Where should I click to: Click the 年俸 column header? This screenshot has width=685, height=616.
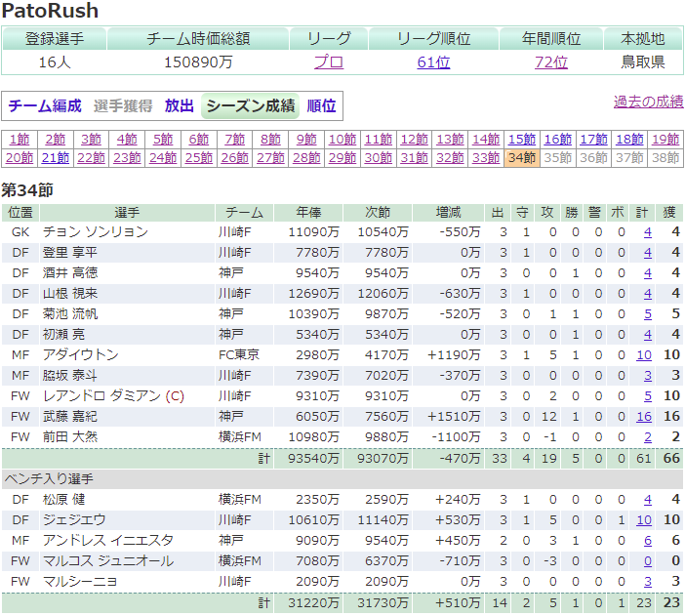pos(308,213)
